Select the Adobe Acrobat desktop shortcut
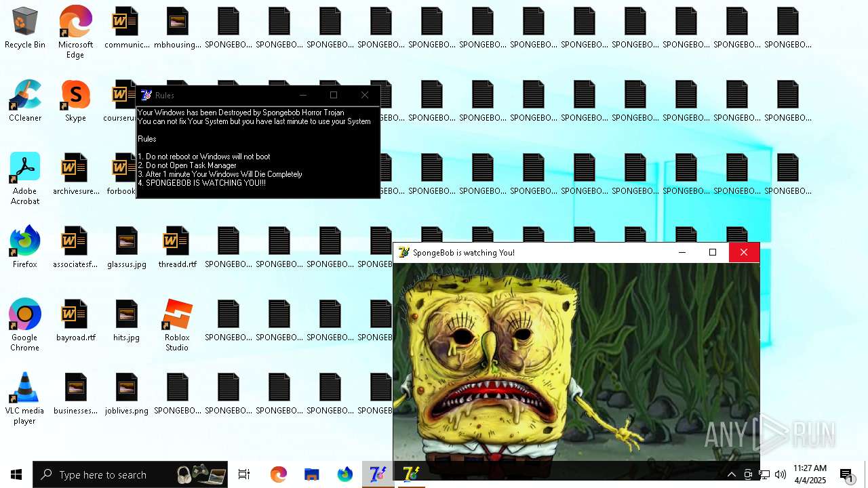The width and height of the screenshot is (868, 488). [25, 179]
